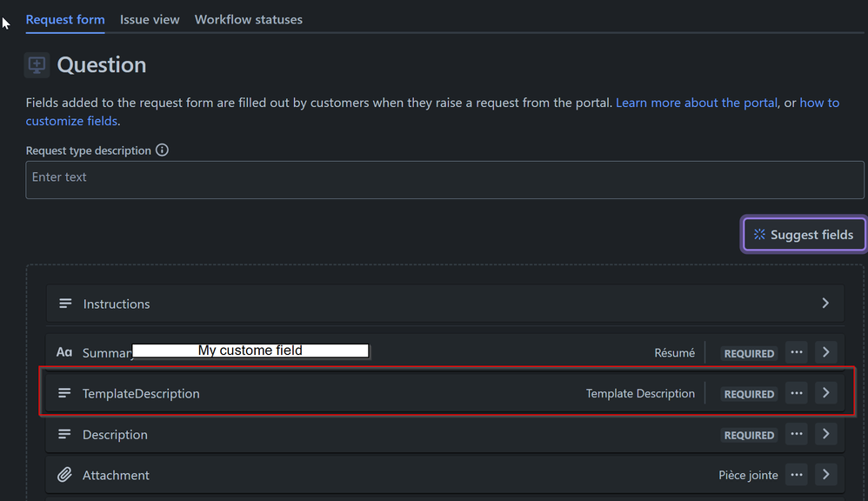Image resolution: width=868 pixels, height=501 pixels.
Task: Click the how to customize fields link
Action: point(70,120)
